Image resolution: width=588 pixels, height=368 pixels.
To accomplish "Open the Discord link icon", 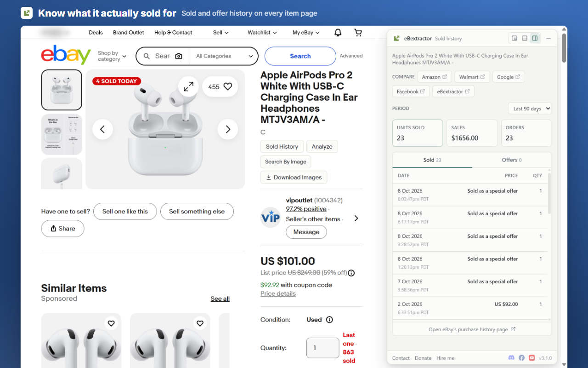I will click(512, 358).
